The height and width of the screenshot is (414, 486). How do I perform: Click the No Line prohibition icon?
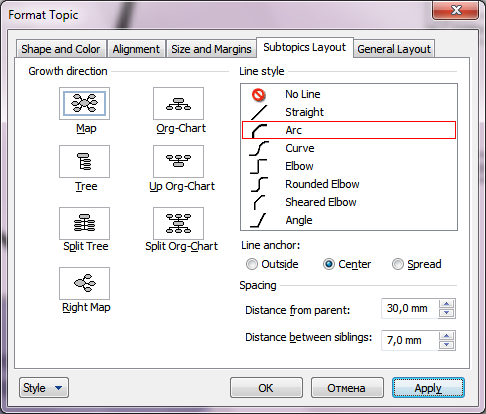coord(259,95)
